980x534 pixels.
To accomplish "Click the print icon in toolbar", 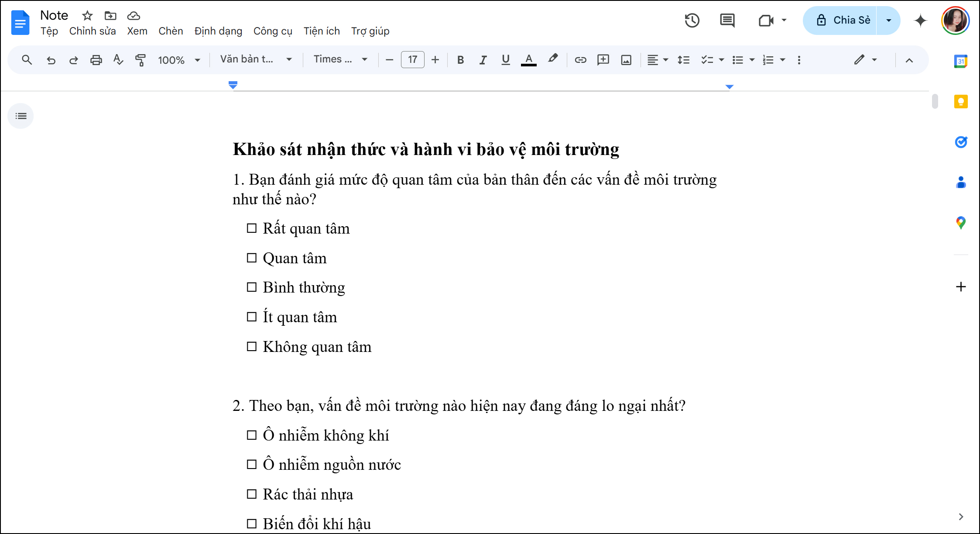I will (x=96, y=60).
